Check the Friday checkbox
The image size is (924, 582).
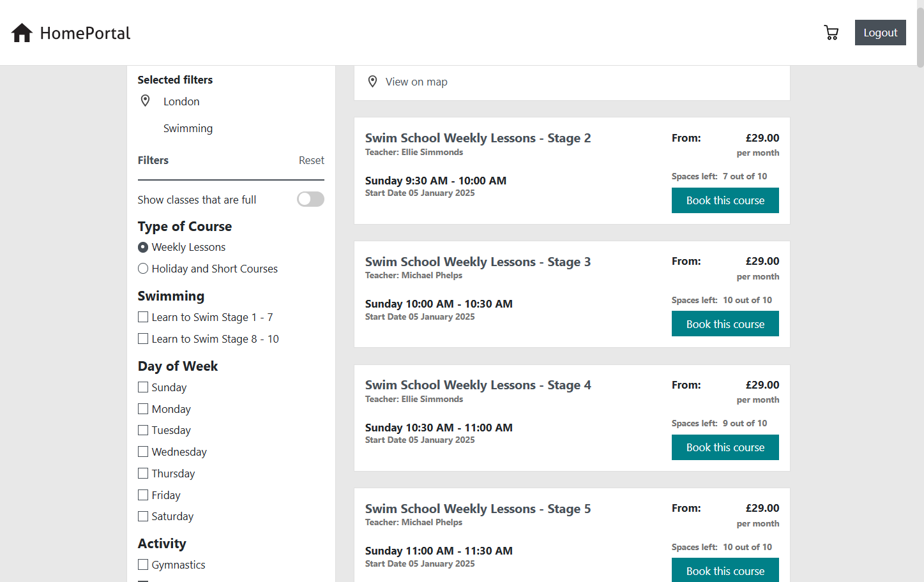(x=143, y=495)
